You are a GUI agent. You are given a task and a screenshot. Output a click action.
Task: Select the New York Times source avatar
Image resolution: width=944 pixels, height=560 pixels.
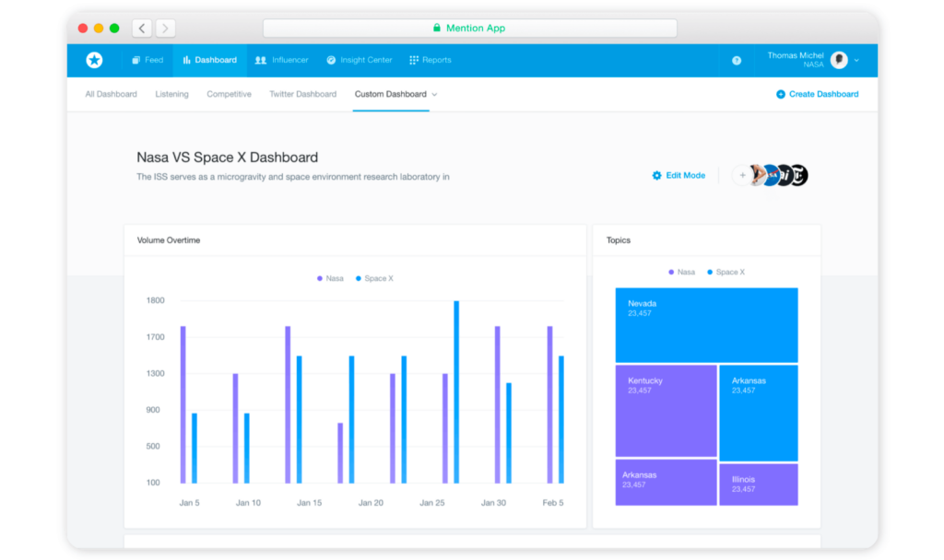coord(799,175)
